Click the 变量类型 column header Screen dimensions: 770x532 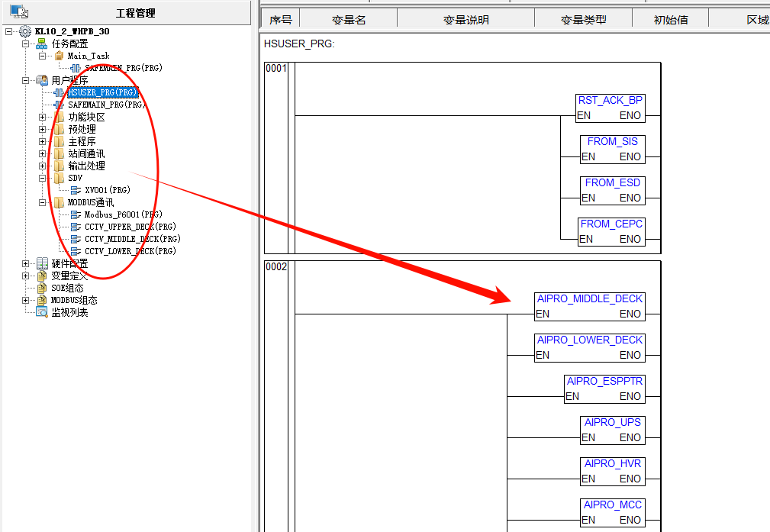click(x=582, y=19)
